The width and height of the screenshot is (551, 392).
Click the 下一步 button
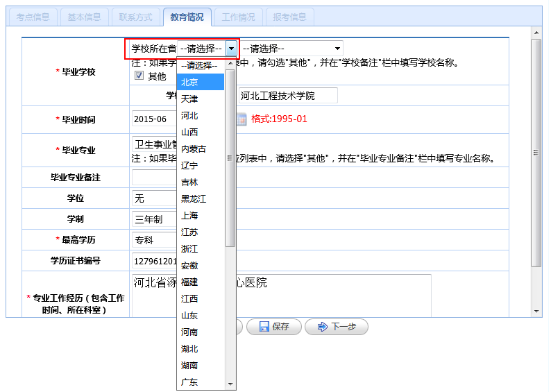336,327
